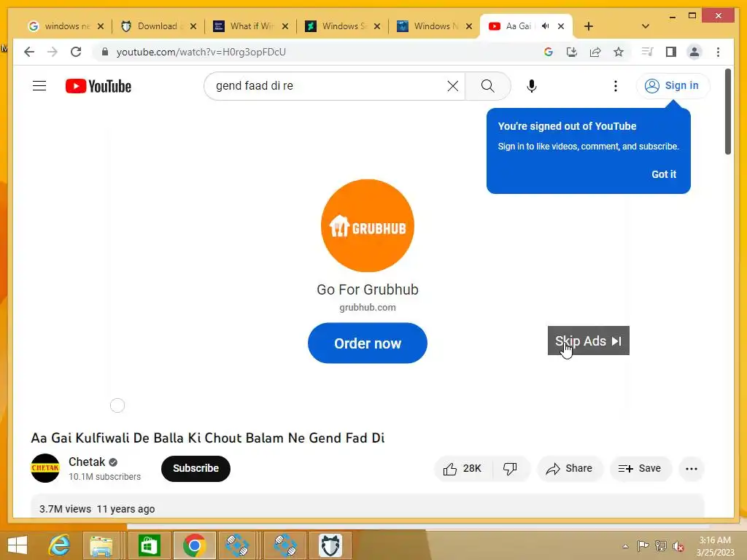Click the Grubhub logo circle
The width and height of the screenshot is (747, 560).
(x=368, y=225)
